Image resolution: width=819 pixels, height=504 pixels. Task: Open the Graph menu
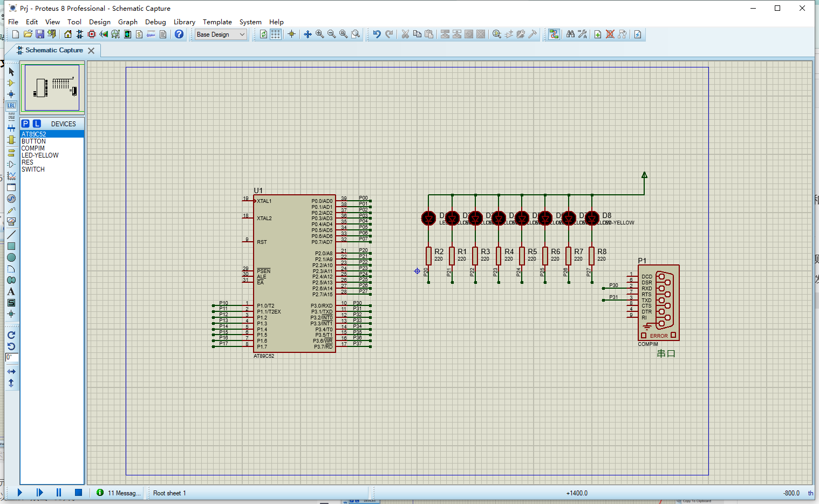pyautogui.click(x=128, y=22)
